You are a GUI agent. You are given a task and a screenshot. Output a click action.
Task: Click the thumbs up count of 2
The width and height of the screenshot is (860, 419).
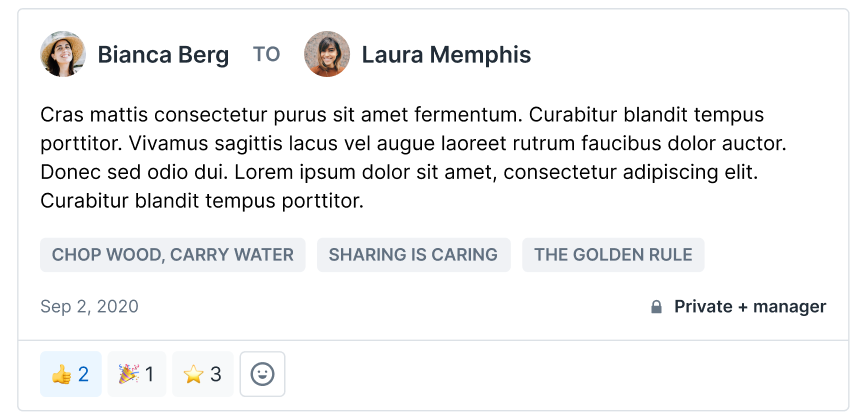point(84,375)
